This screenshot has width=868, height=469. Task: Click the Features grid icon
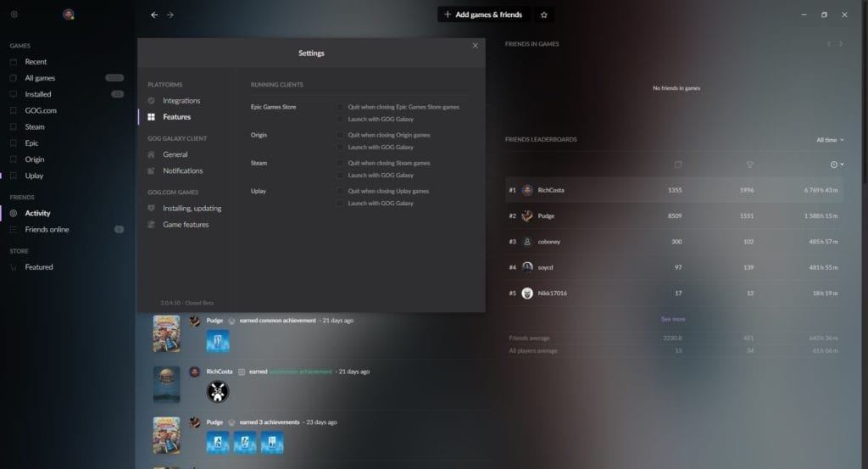click(x=151, y=117)
